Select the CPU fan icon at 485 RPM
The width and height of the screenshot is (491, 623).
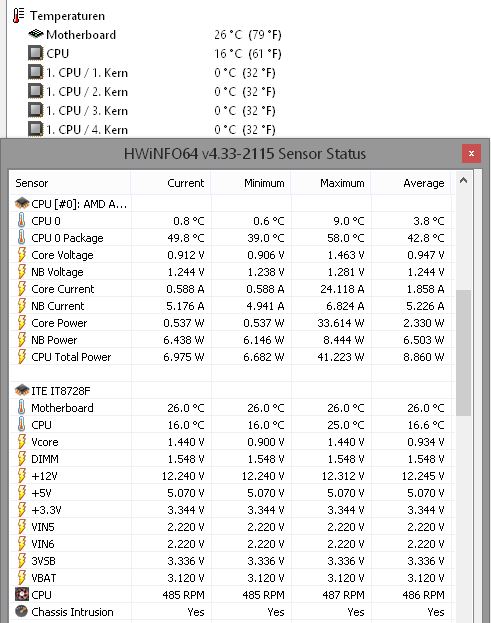click(x=22, y=595)
